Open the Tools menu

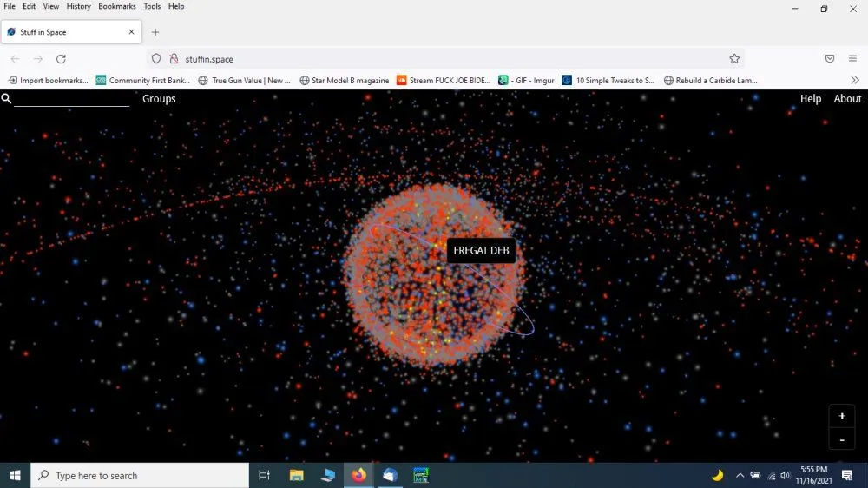click(152, 7)
